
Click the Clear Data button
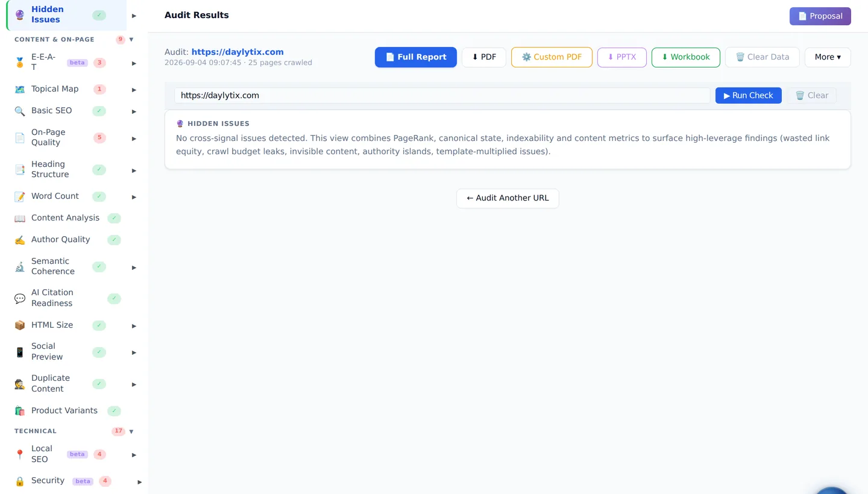point(763,57)
